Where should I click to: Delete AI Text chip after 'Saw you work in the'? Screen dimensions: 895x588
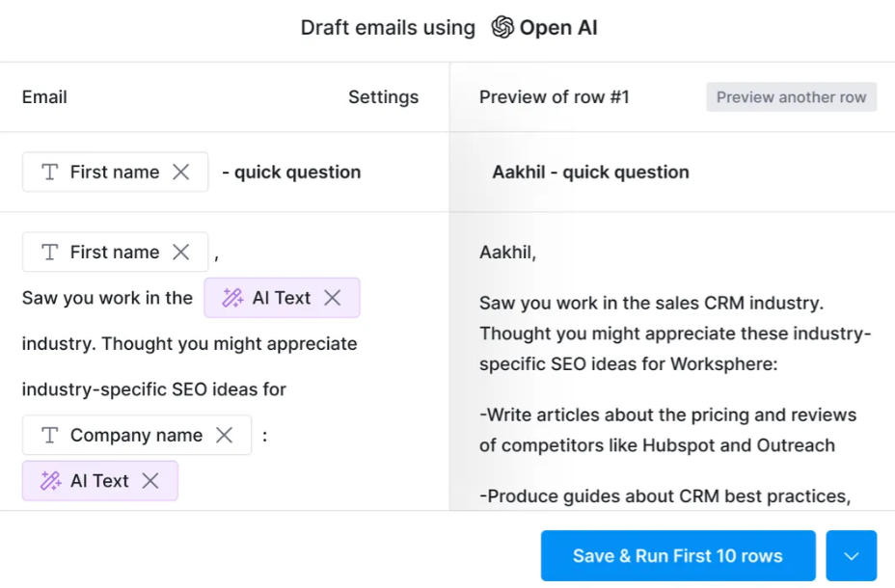point(332,298)
